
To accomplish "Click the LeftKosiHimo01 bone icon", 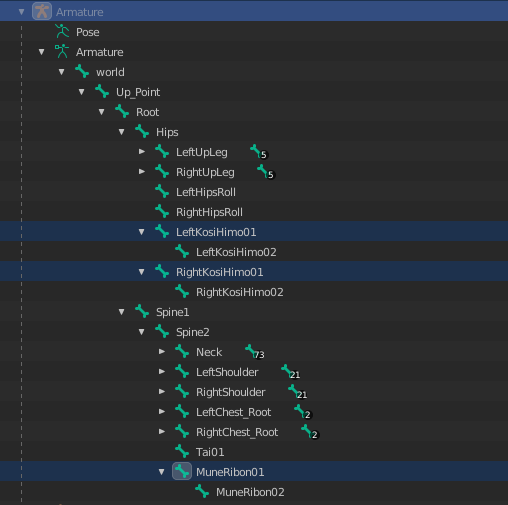I will pos(162,232).
